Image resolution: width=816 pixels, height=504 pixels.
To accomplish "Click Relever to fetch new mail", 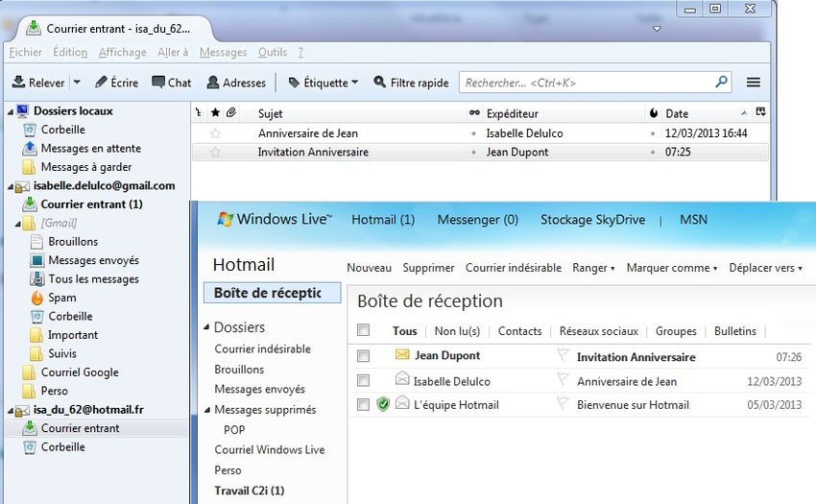I will pos(38,83).
